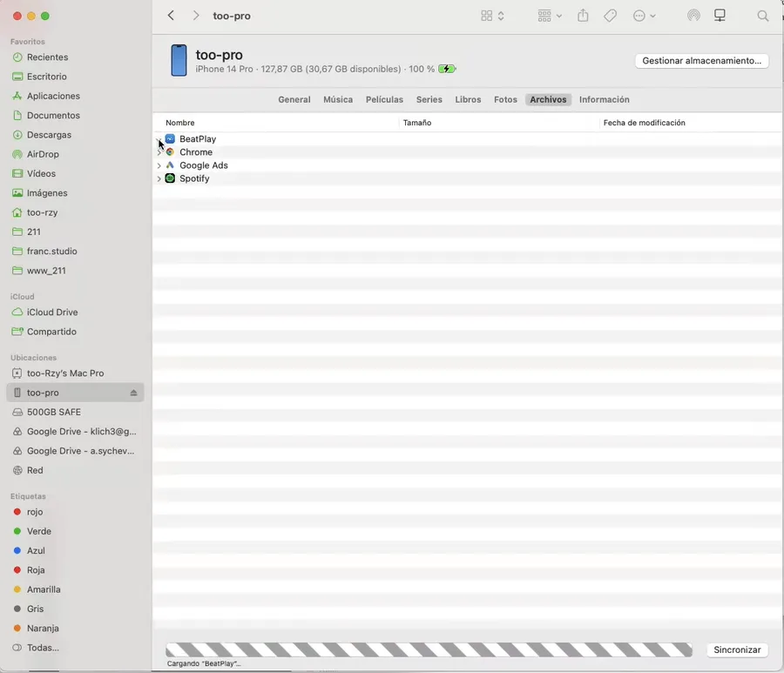Sort by Tamaño column header
This screenshot has height=673, width=784.
coord(417,123)
